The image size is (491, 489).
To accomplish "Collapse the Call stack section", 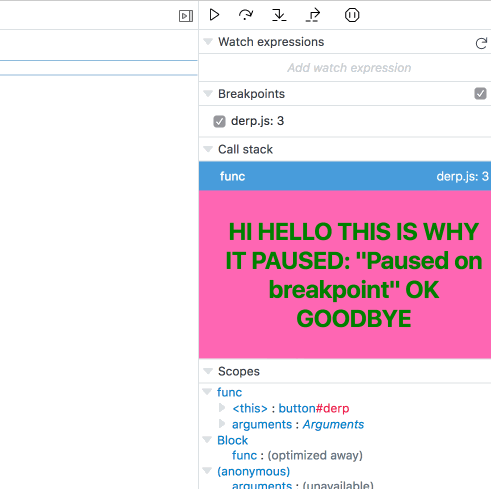I will coord(208,149).
